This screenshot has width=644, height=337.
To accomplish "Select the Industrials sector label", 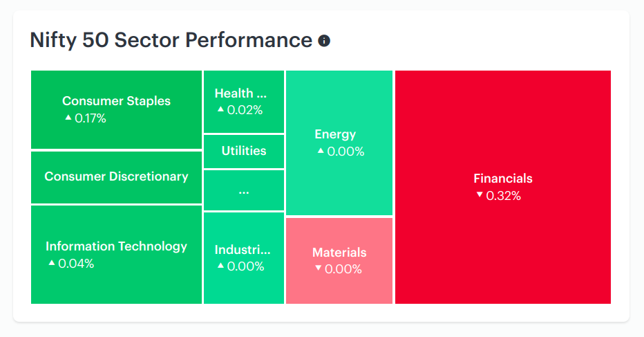I will point(243,250).
